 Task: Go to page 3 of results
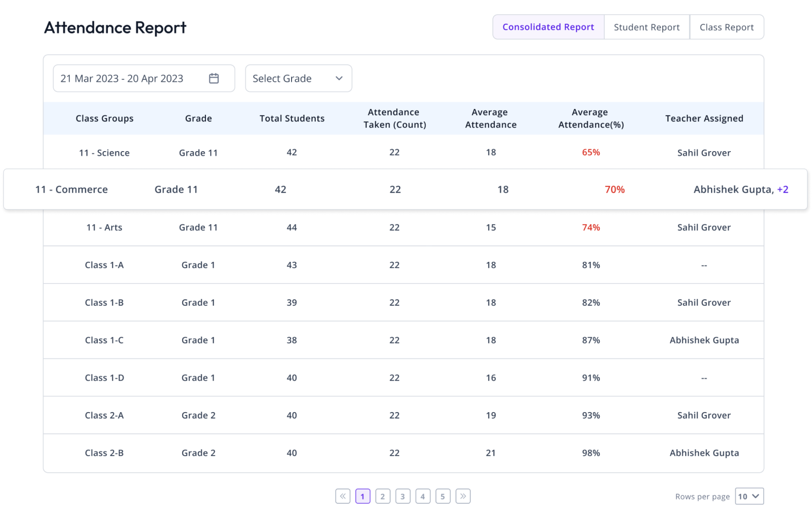pos(403,496)
